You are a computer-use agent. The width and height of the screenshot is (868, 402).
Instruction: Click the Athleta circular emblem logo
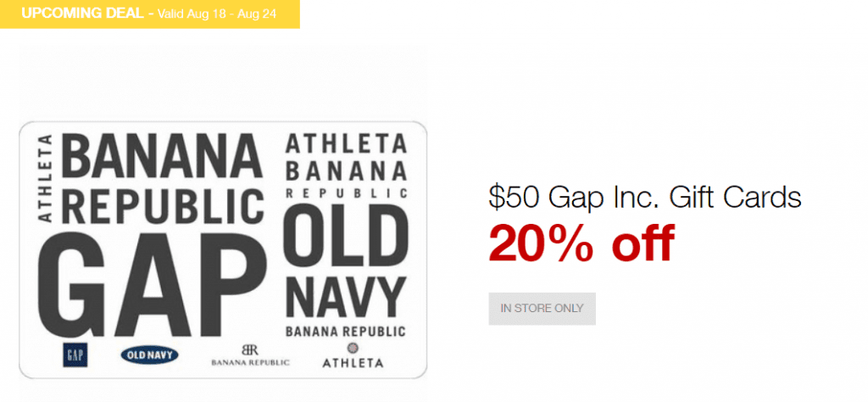click(353, 348)
